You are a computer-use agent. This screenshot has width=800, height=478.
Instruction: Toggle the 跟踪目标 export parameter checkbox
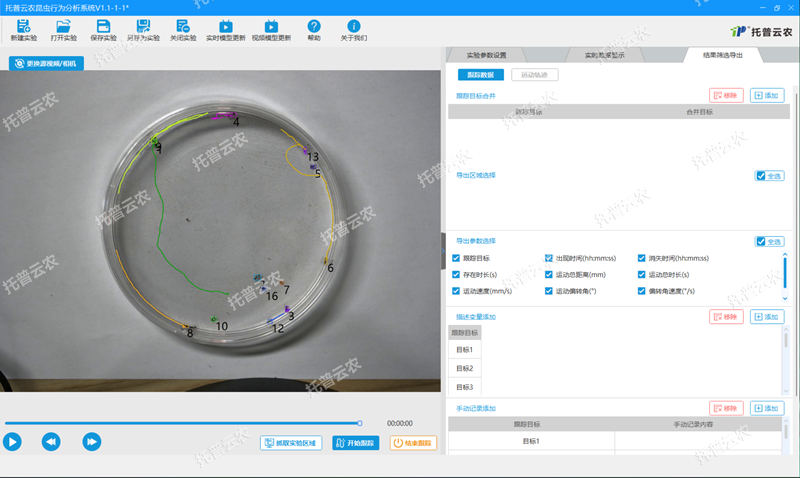(x=456, y=258)
